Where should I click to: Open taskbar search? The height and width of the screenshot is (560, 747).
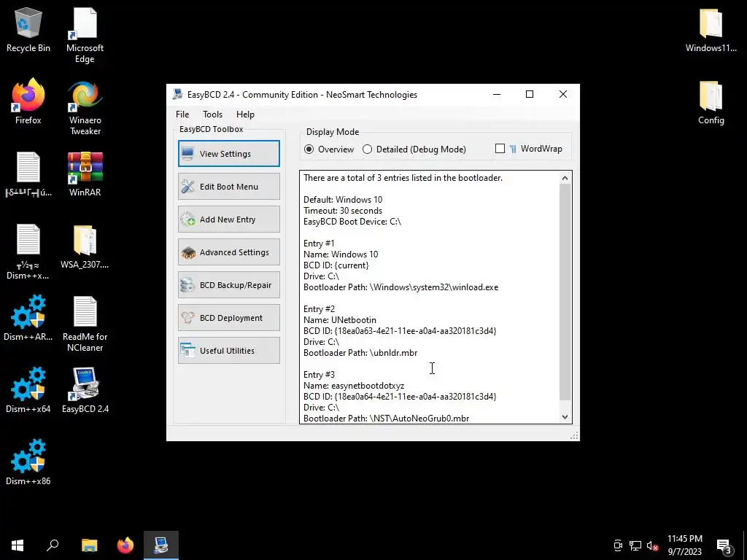coord(53,545)
